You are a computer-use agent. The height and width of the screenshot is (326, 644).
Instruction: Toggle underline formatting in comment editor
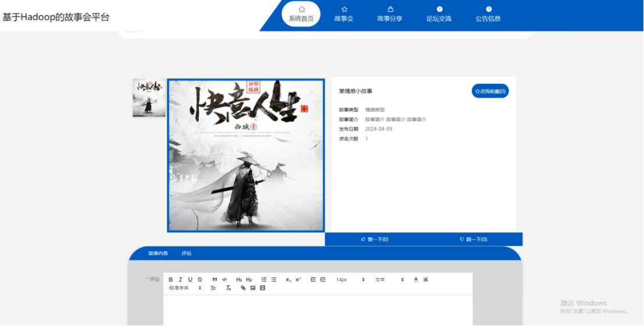tap(190, 279)
